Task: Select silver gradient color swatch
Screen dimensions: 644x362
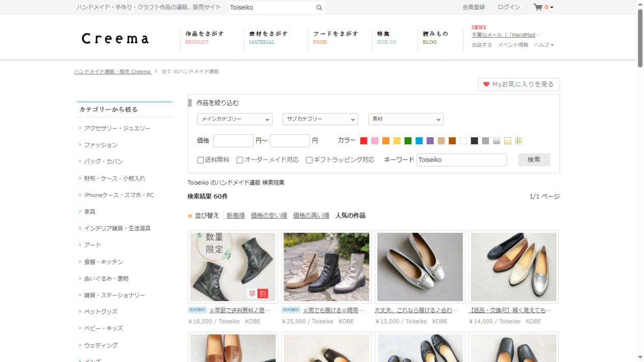Action: click(496, 141)
